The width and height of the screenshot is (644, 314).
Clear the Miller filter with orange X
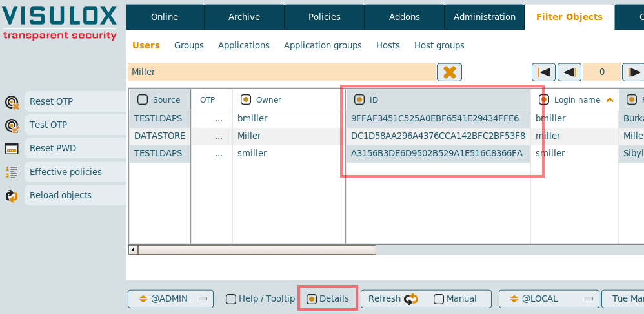click(449, 72)
